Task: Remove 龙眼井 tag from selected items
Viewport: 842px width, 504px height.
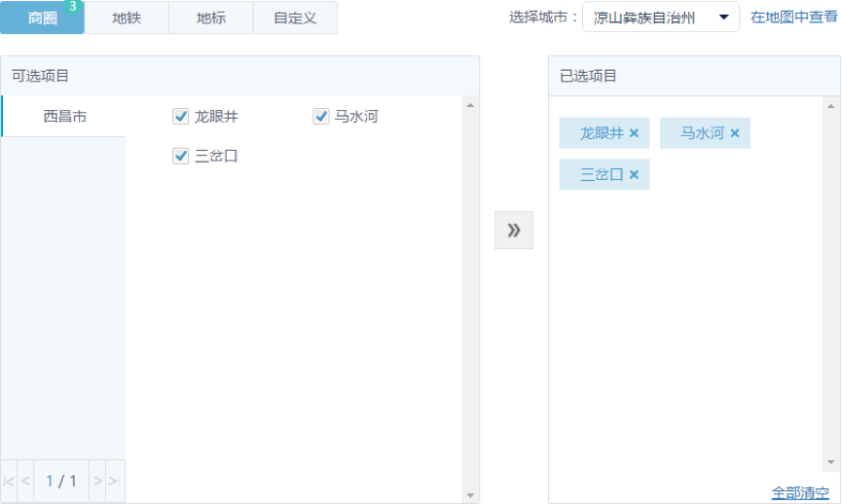Action: click(x=634, y=133)
